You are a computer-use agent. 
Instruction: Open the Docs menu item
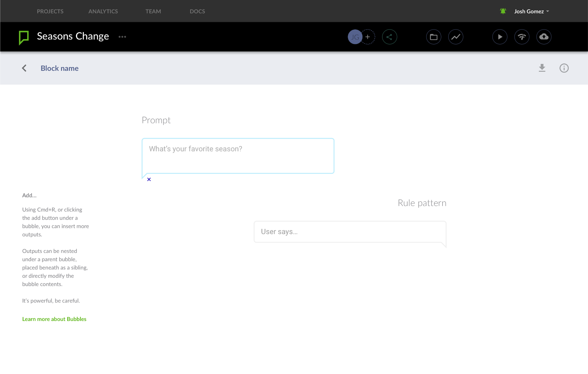coord(197,11)
